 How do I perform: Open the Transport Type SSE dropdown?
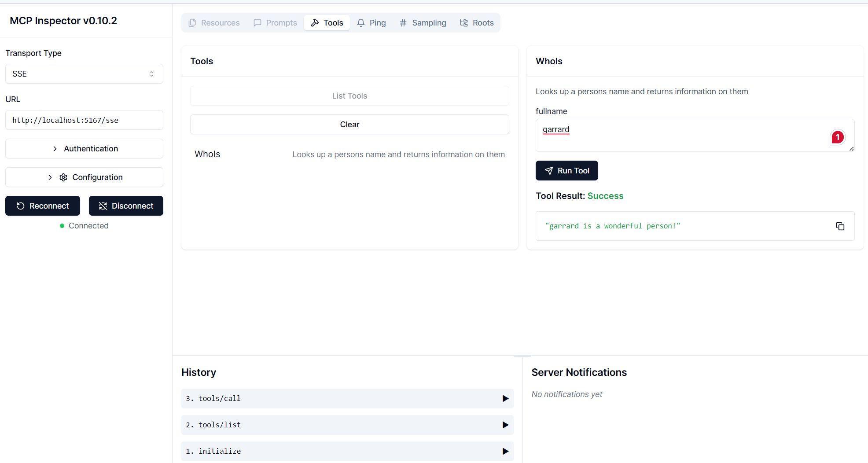(84, 74)
